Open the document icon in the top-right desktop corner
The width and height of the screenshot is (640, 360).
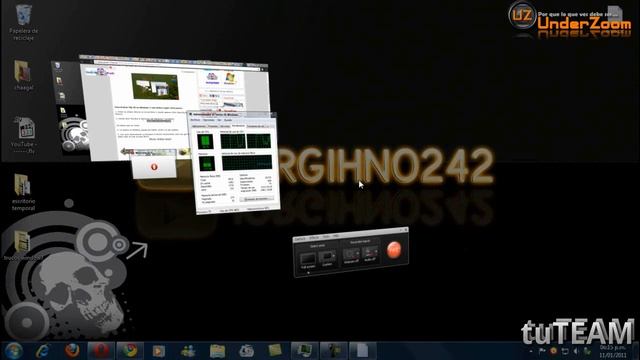614,15
